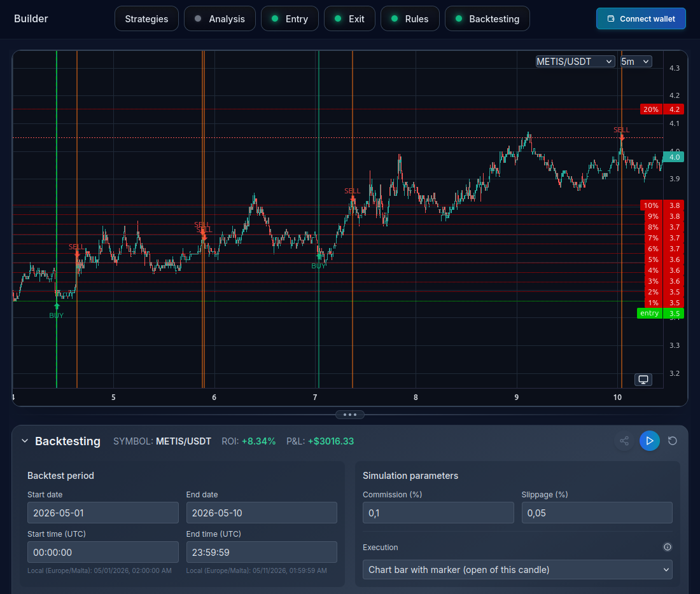
Task: Click the panel resize handle with three dots
Action: (350, 415)
